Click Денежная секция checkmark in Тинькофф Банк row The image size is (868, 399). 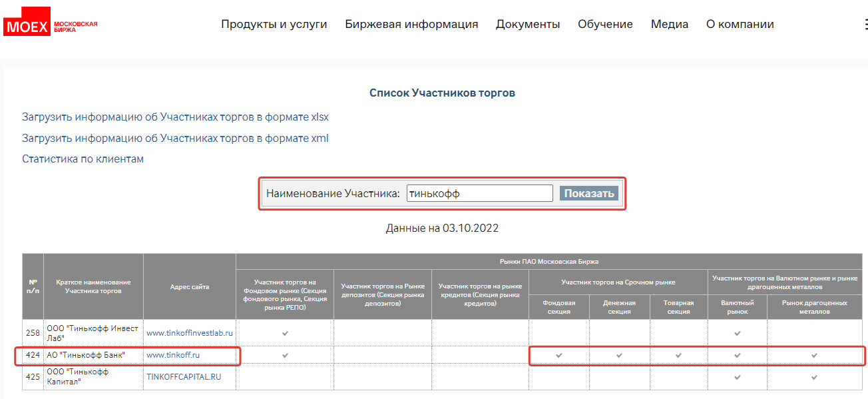point(619,356)
